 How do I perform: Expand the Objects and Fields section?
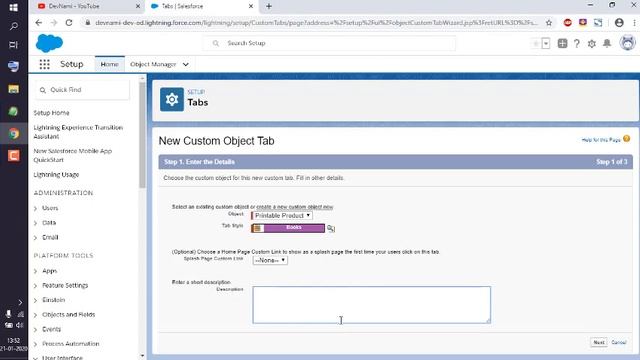coord(36,315)
